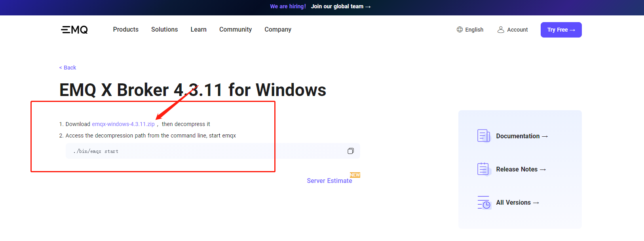Viewport: 644px width, 241px height.
Task: Open the Community menu
Action: [x=236, y=30]
